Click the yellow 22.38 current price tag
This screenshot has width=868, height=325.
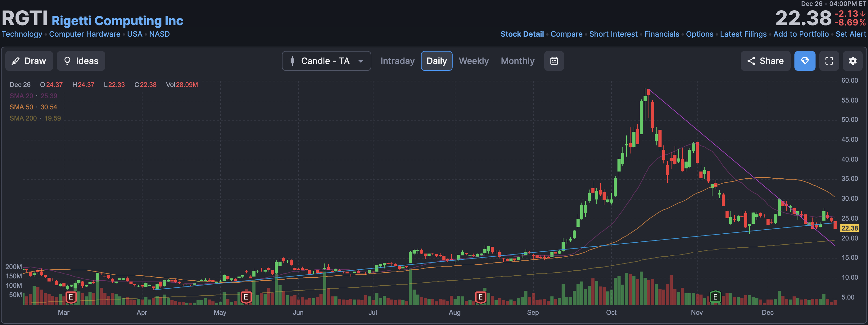click(x=849, y=228)
